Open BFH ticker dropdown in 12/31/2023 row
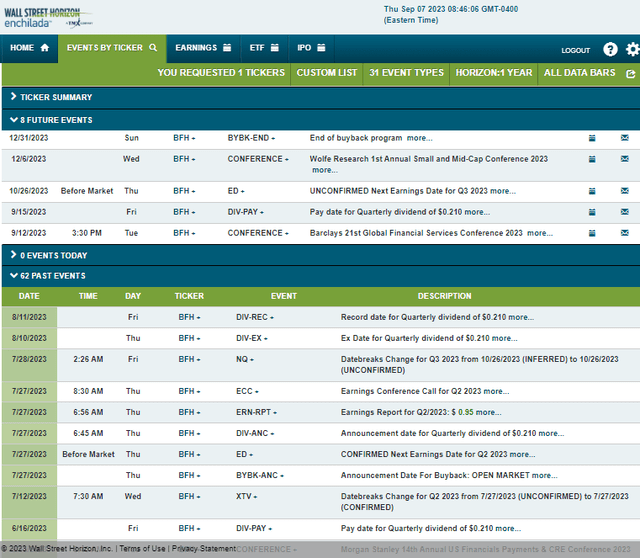This screenshot has width=640, height=558. [x=184, y=138]
